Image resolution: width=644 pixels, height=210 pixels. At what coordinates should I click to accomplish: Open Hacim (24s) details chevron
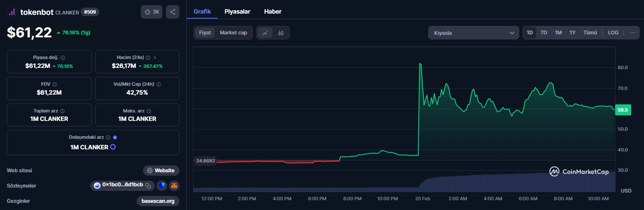coord(155,57)
